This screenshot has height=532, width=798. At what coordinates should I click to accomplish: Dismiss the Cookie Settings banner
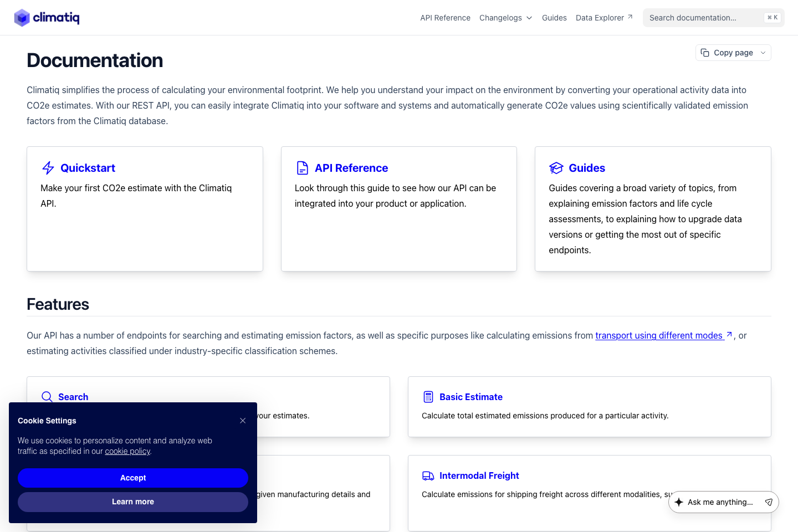point(243,420)
